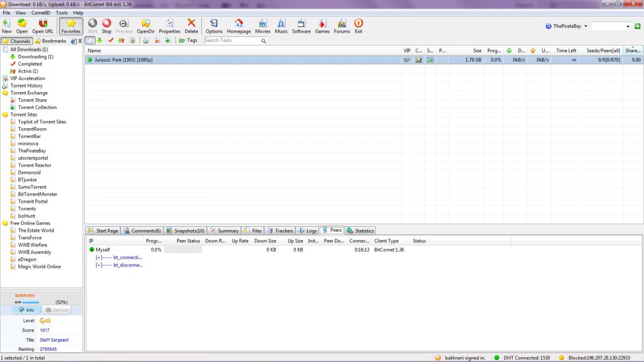This screenshot has height=362, width=644.
Task: Open the Help menu
Action: 78,12
